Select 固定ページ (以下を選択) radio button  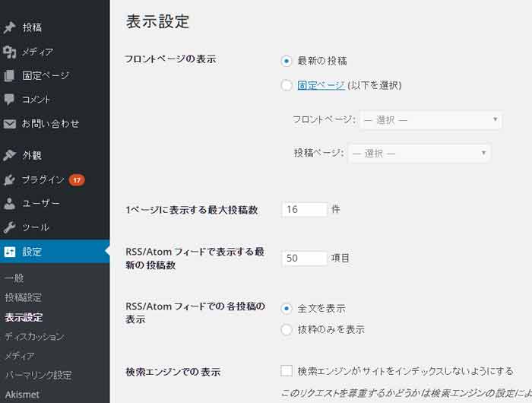pyautogui.click(x=287, y=85)
